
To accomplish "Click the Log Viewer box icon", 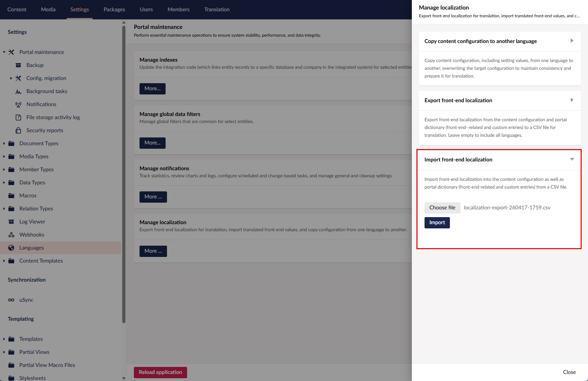I will coord(11,222).
